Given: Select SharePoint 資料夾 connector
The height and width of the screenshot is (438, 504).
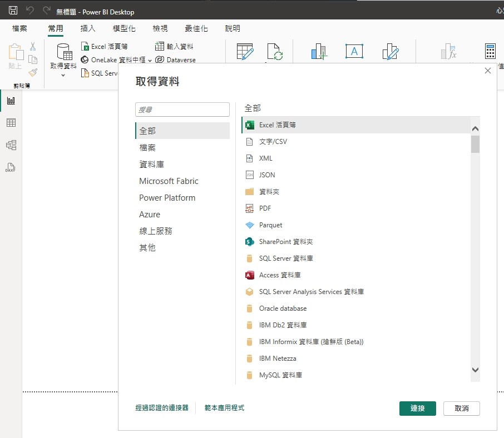Looking at the screenshot, I should 356,242.
